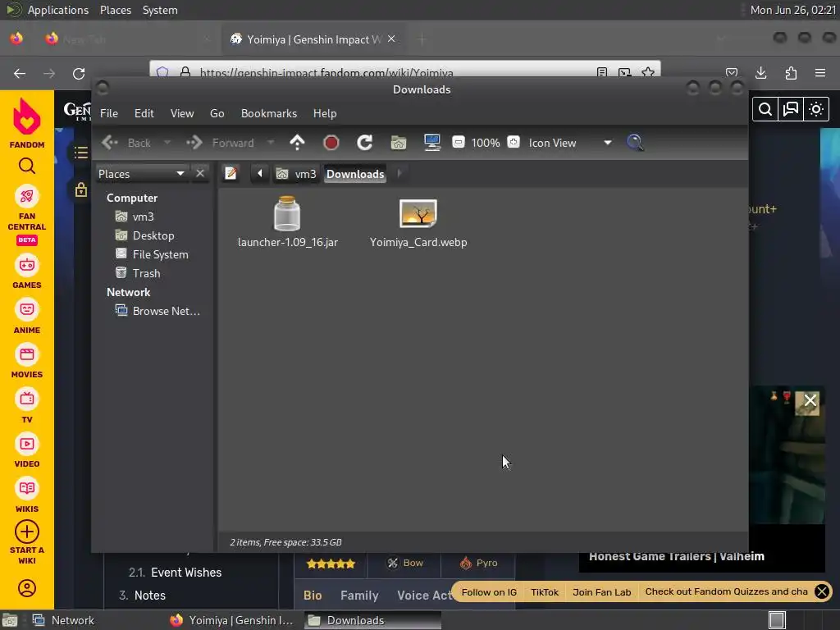Image resolution: width=840 pixels, height=630 pixels.
Task: Open the Help menu
Action: (325, 113)
